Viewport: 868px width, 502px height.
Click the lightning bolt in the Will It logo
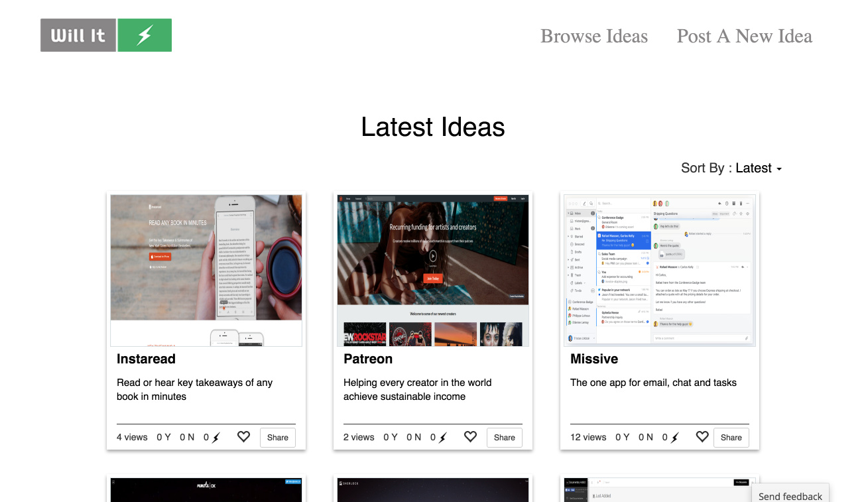[145, 34]
